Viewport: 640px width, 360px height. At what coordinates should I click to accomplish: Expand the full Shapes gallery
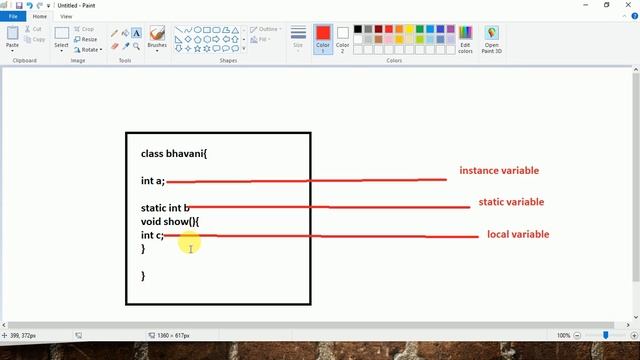tap(244, 49)
